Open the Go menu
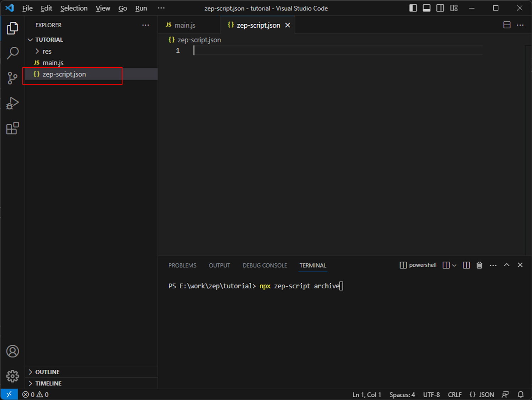 [123, 8]
